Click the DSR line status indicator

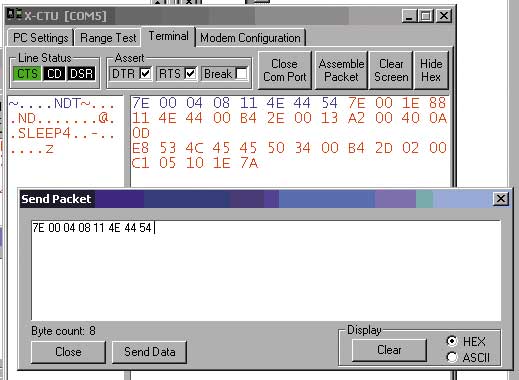click(81, 74)
